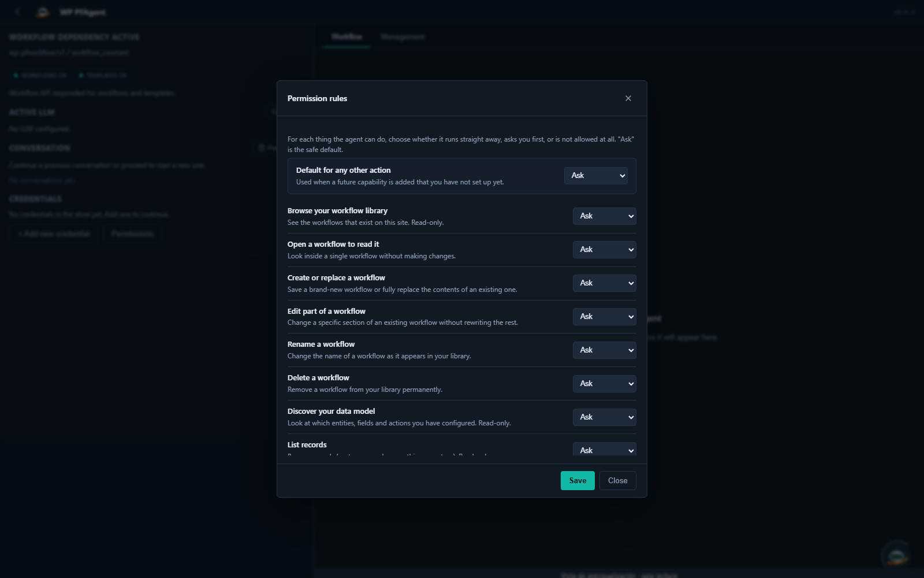The height and width of the screenshot is (578, 924).
Task: Save the permission rules
Action: [577, 481]
